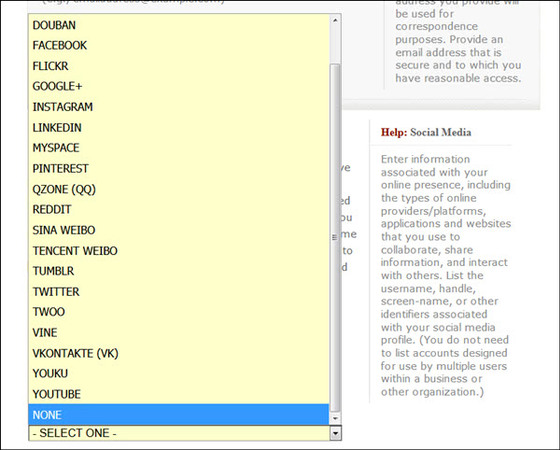The image size is (560, 450).
Task: Choose INSTAGRAM as social media platform
Action: (x=179, y=107)
